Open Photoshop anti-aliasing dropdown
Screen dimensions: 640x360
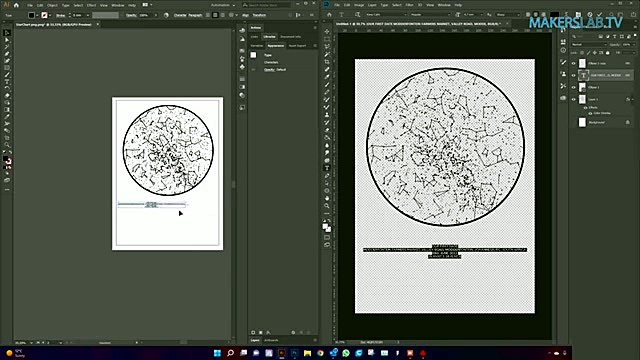(x=507, y=15)
